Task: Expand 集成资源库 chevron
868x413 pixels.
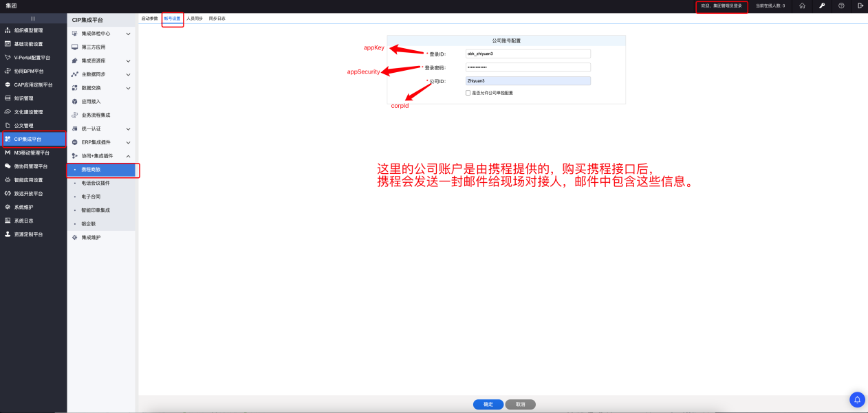Action: tap(128, 61)
